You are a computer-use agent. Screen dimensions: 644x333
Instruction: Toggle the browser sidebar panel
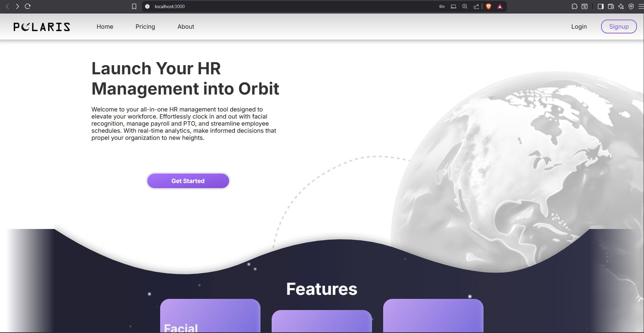click(600, 6)
